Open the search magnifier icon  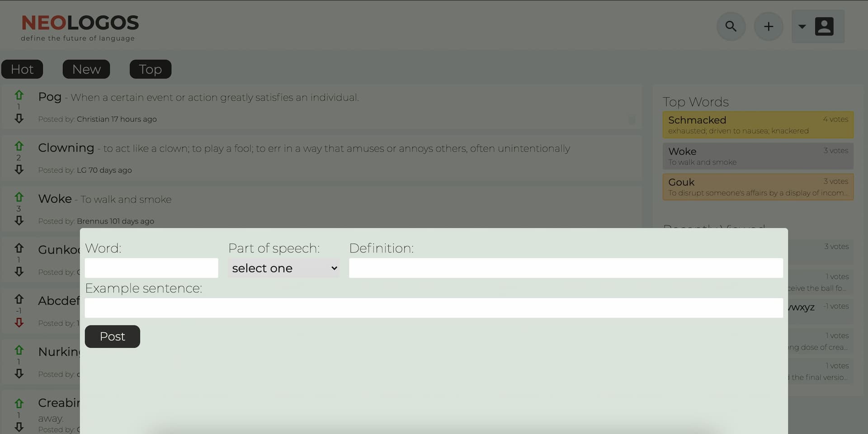coord(731,27)
